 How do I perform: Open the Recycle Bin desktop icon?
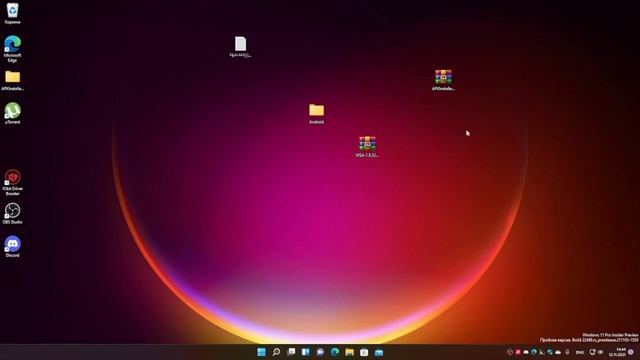pyautogui.click(x=12, y=13)
